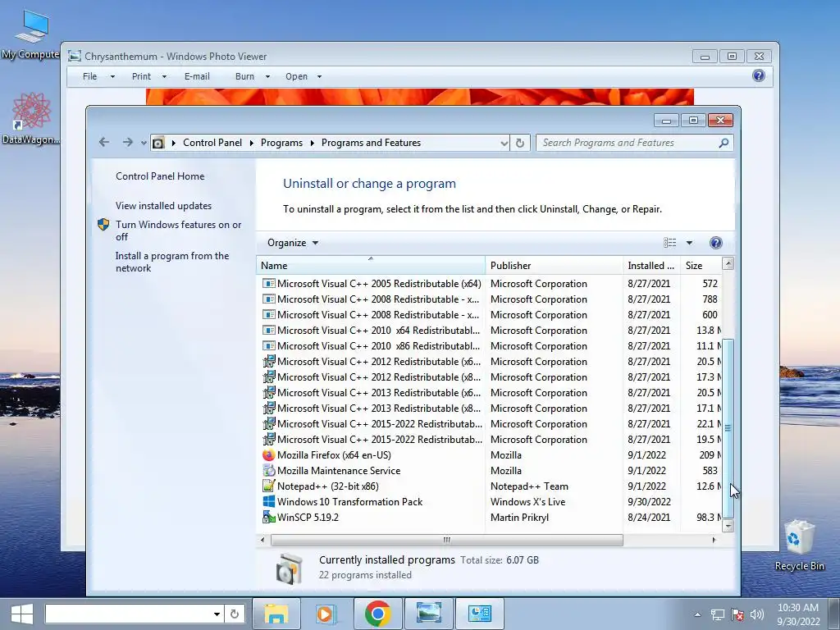The width and height of the screenshot is (840, 630).
Task: Switch to Control Panel taskbar icon
Action: tap(479, 614)
